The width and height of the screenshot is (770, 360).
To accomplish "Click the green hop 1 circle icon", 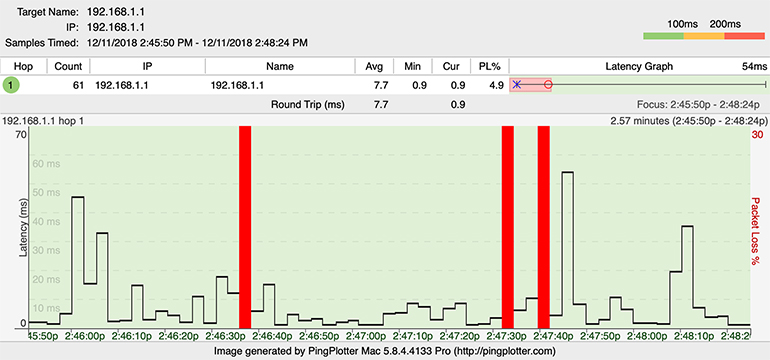I will (x=10, y=85).
